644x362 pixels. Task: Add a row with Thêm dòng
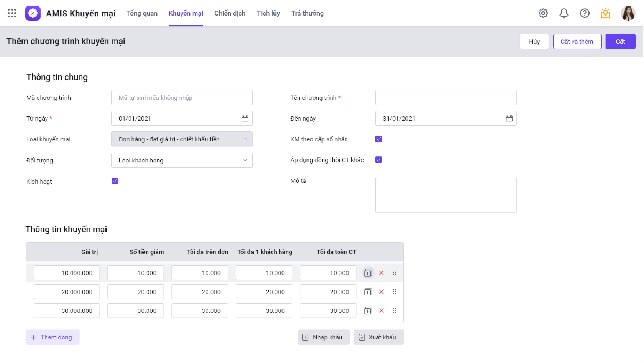[x=53, y=337]
